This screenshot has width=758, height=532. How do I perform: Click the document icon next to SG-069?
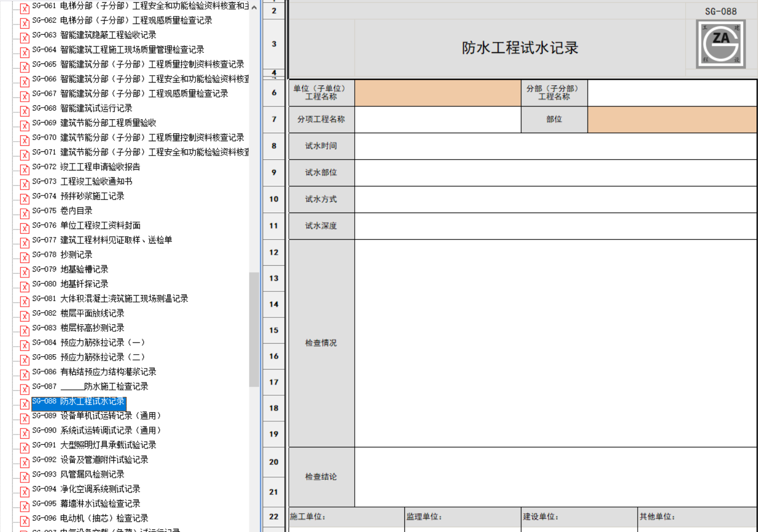pos(25,126)
